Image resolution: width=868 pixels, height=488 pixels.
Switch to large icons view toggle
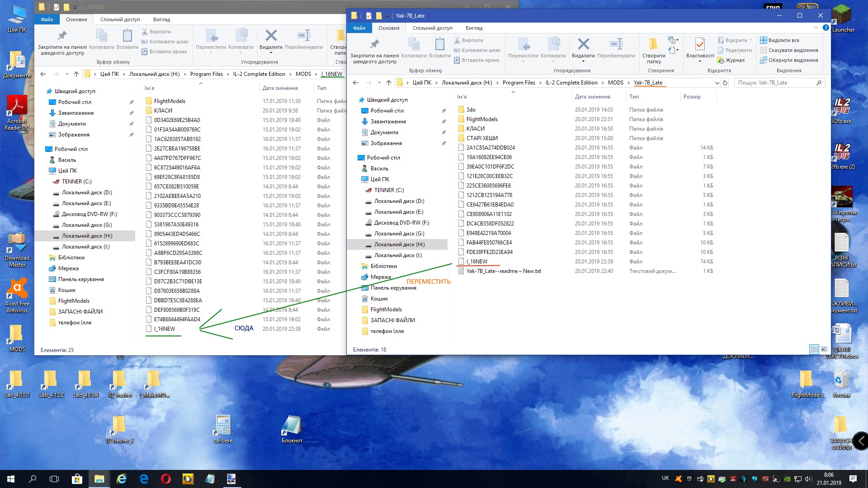point(824,349)
